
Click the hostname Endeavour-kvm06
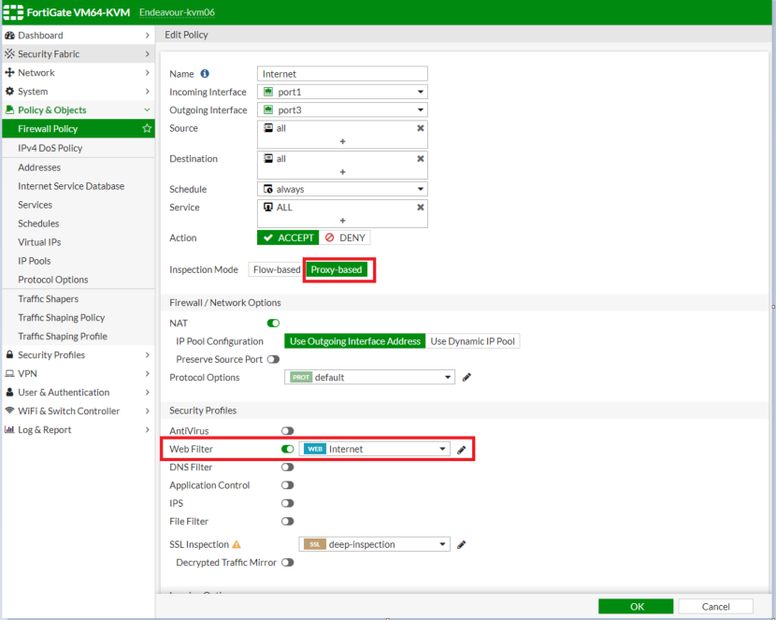[177, 12]
